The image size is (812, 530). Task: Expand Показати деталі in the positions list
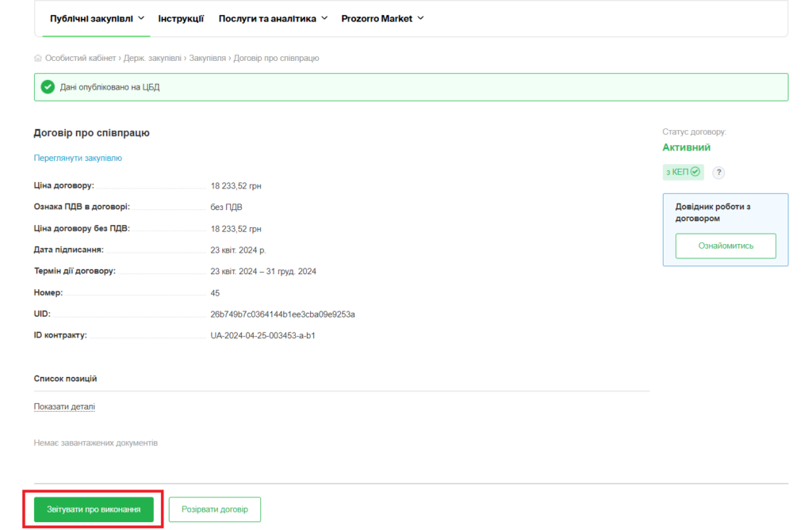[x=64, y=407]
